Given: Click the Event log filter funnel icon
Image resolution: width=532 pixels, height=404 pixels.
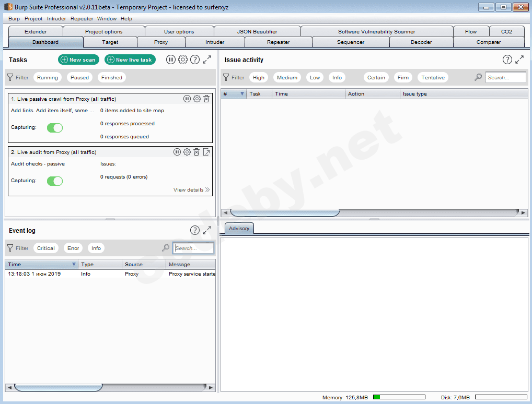Looking at the screenshot, I should tap(10, 248).
